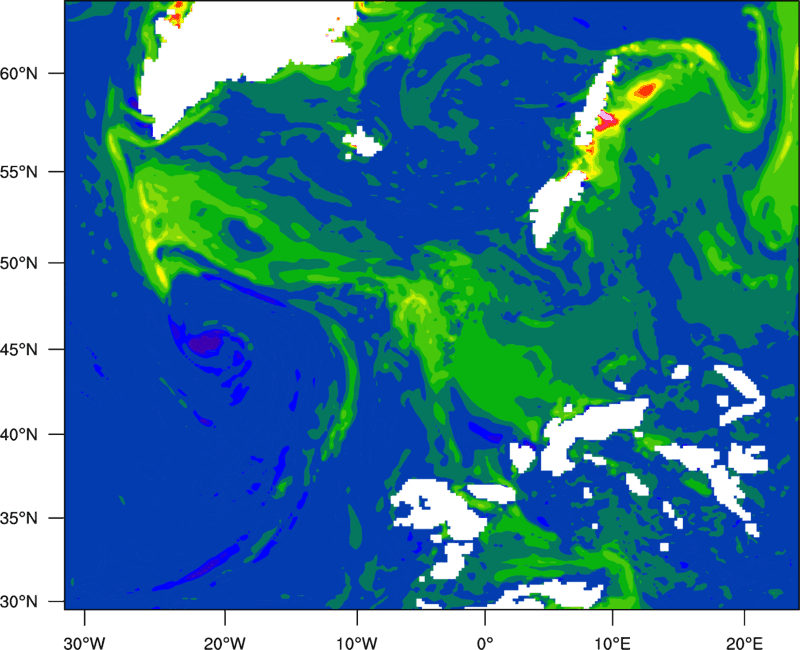The height and width of the screenshot is (650, 800).
Task: Click the 0° longitude label
Action: 485,643
